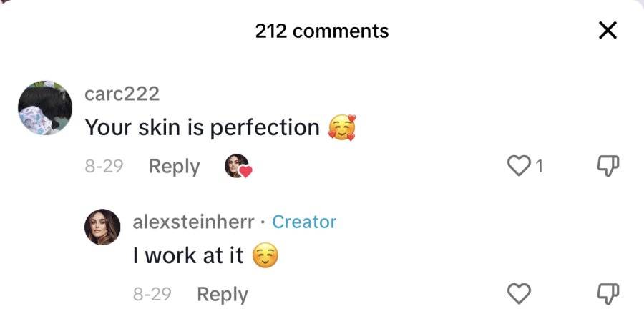Click the blue Creator label
This screenshot has height=329, width=644.
tap(304, 222)
